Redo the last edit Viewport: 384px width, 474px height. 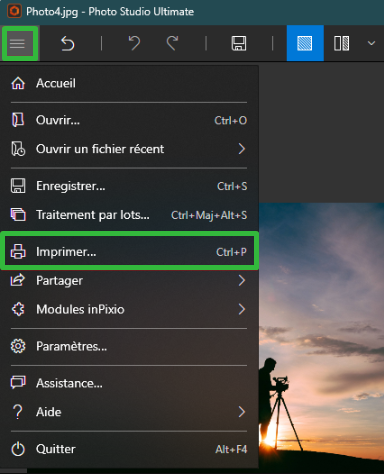coord(172,43)
